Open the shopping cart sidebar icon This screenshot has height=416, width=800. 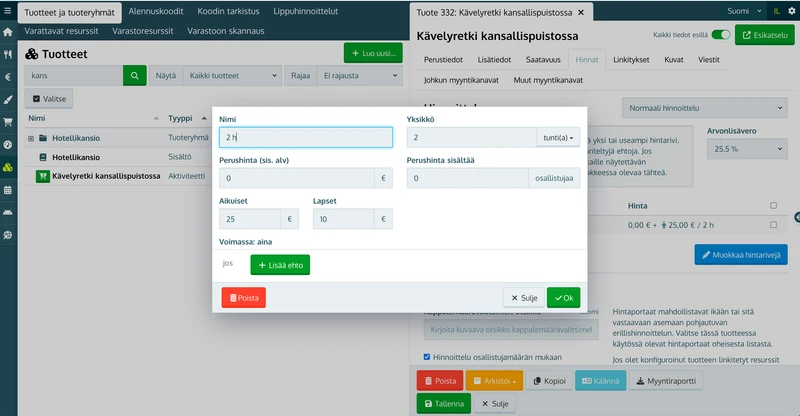click(x=8, y=122)
